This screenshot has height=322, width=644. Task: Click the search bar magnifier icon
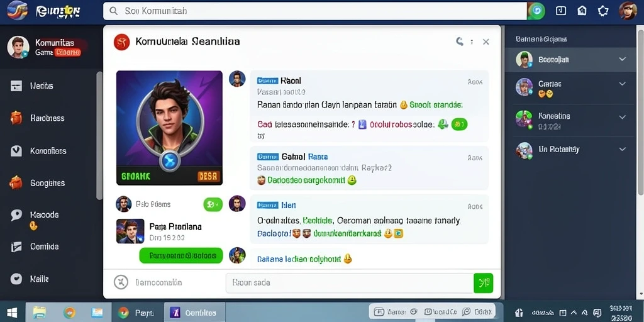click(114, 11)
